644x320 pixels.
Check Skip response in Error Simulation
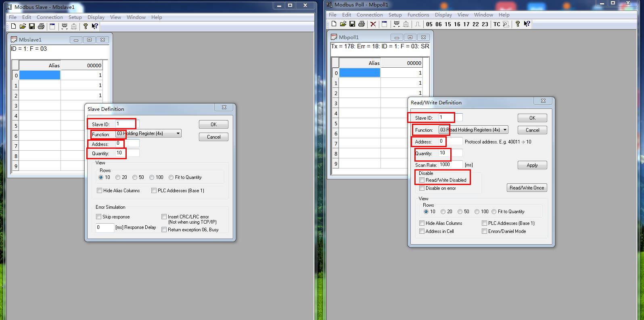(99, 217)
